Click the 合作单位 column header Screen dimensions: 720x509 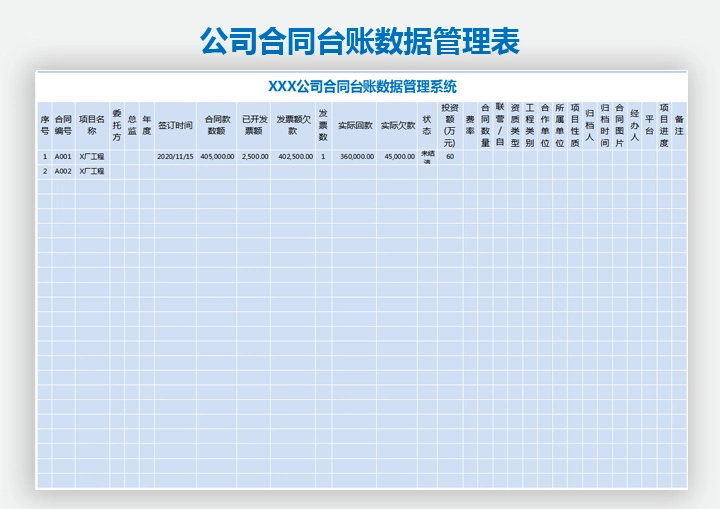pyautogui.click(x=545, y=125)
